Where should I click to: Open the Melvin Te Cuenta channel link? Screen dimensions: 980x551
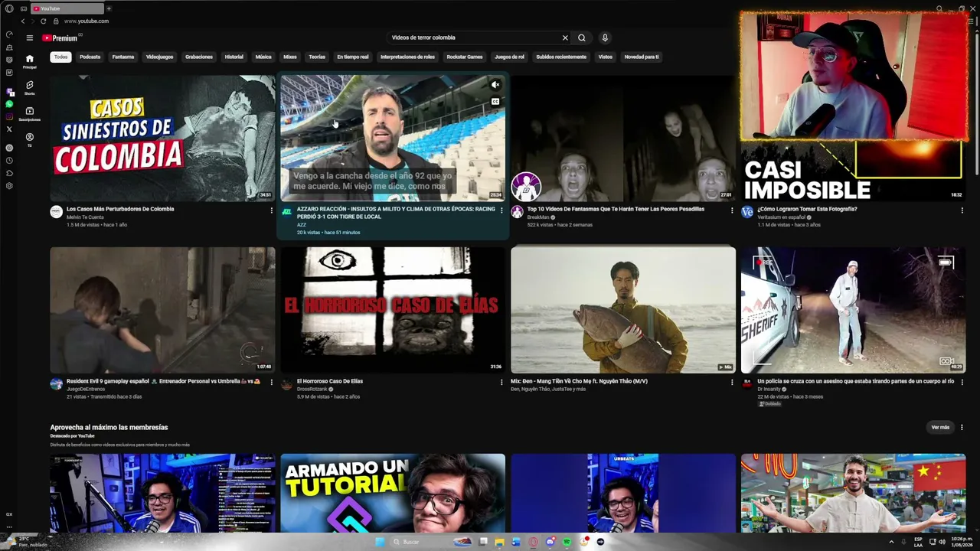pyautogui.click(x=85, y=217)
